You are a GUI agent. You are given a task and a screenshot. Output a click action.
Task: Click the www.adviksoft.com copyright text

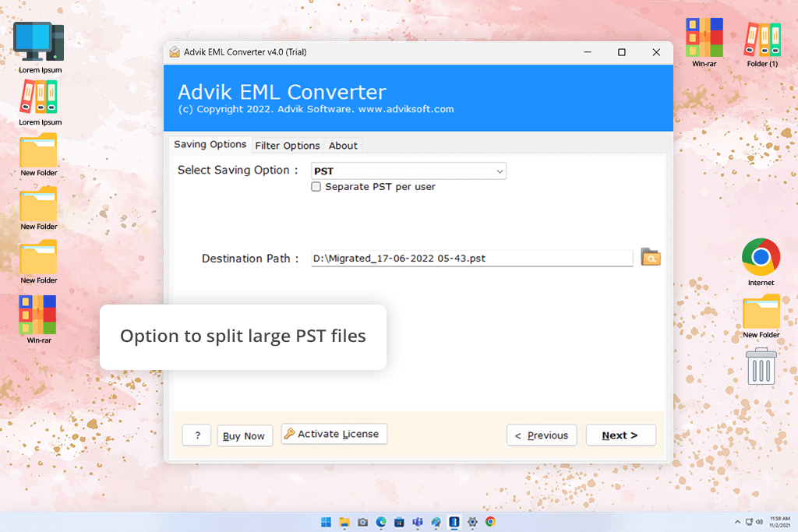click(x=405, y=109)
